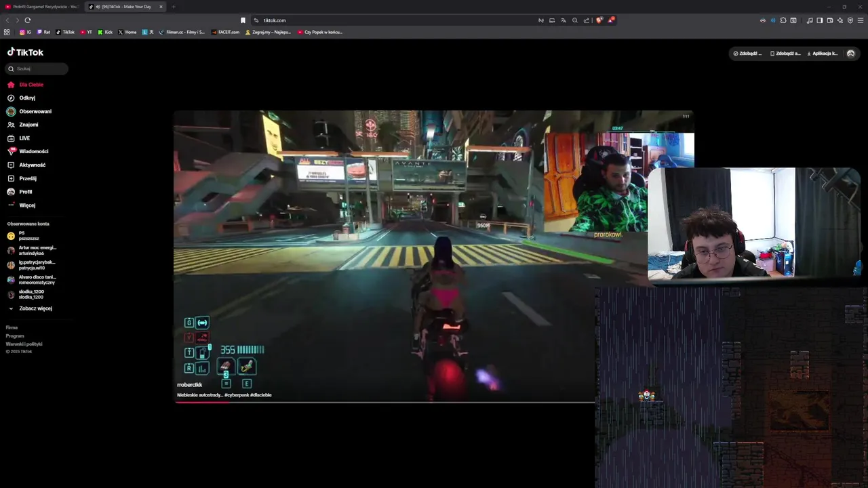Expand Zobacz więcej followed accounts
868x488 pixels.
click(x=31, y=308)
